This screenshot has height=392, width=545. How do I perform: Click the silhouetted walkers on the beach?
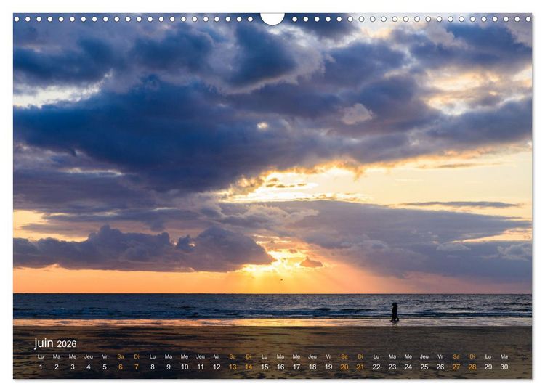(395, 312)
